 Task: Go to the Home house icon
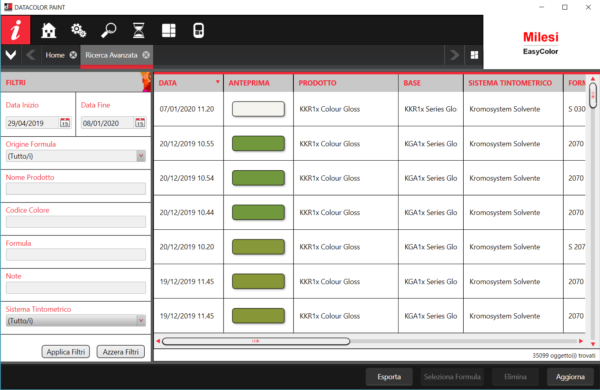click(49, 30)
